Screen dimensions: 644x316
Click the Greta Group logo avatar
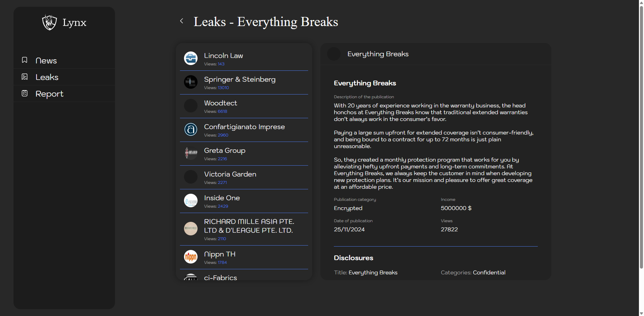pyautogui.click(x=191, y=153)
